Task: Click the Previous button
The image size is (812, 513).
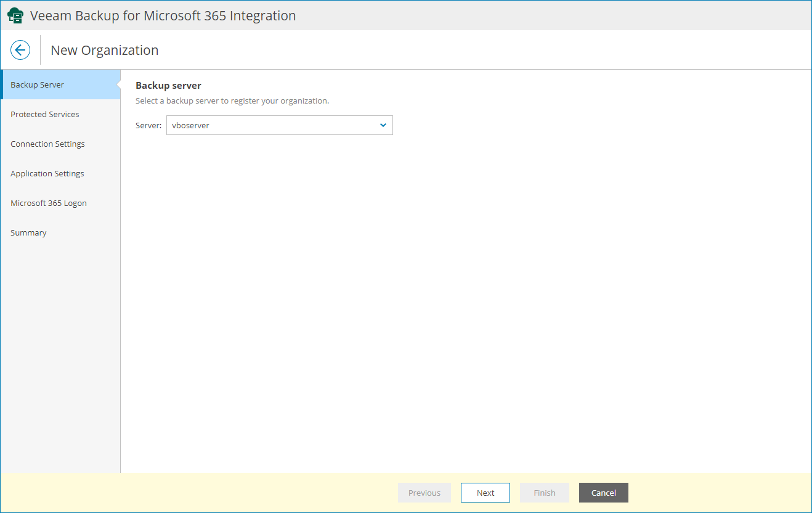Action: pos(424,493)
